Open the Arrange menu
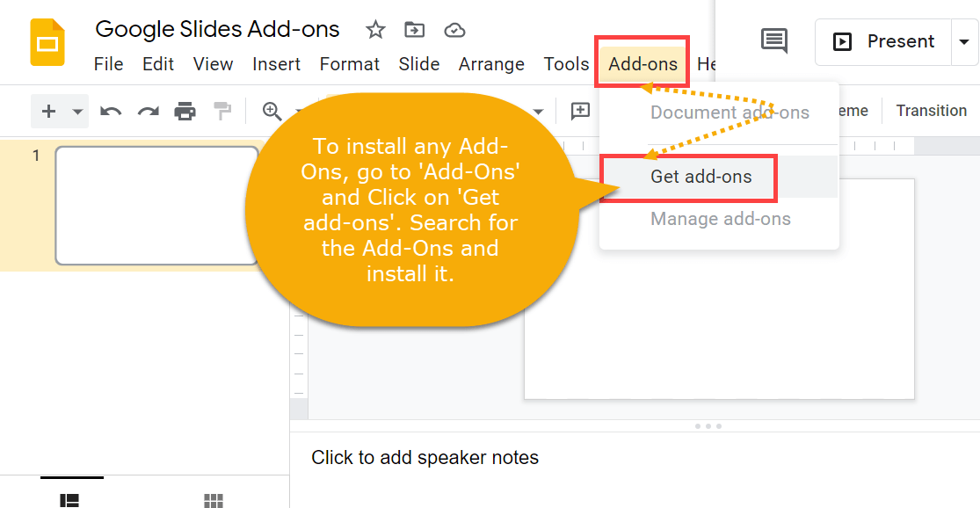The width and height of the screenshot is (980, 508). coord(491,64)
